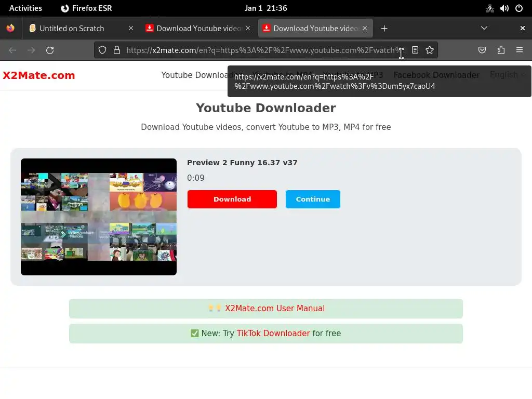Open the Firefox ESR app menu
532x399 pixels.
point(86,8)
